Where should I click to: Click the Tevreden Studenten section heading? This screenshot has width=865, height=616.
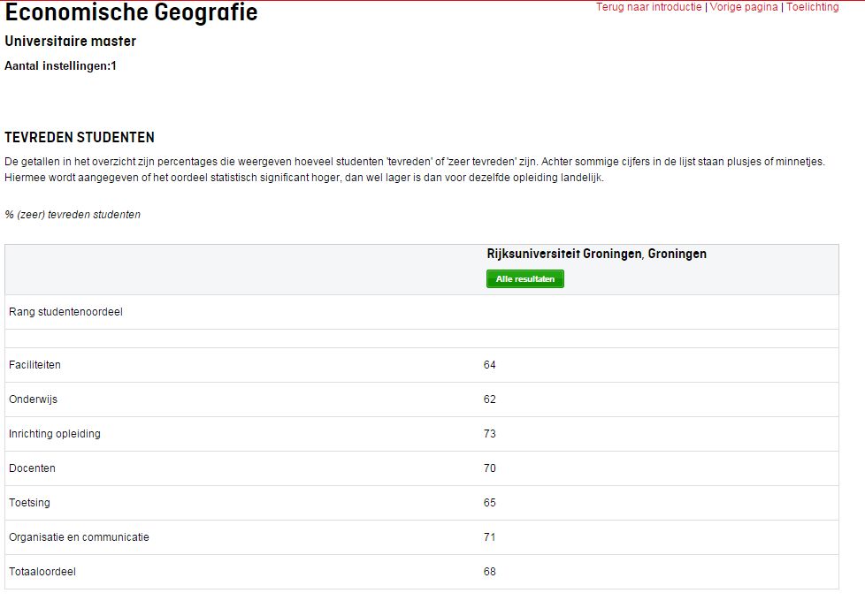click(80, 137)
